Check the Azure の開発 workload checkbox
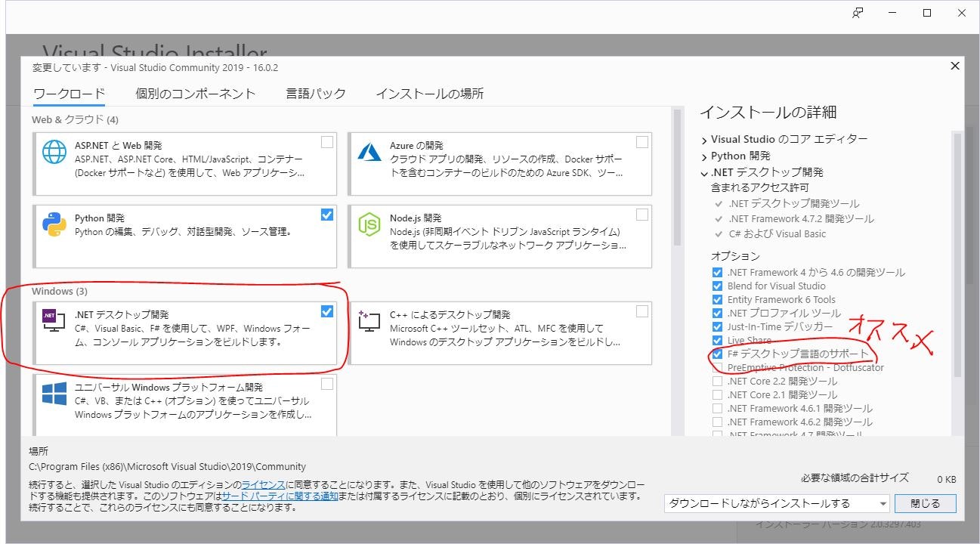The image size is (980, 544). 641,141
